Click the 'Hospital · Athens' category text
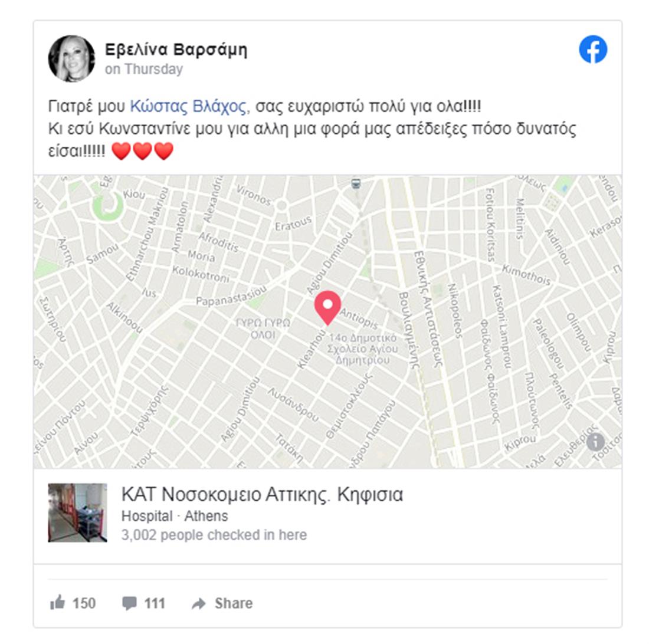Screen dimensions: 649x644 (x=175, y=516)
